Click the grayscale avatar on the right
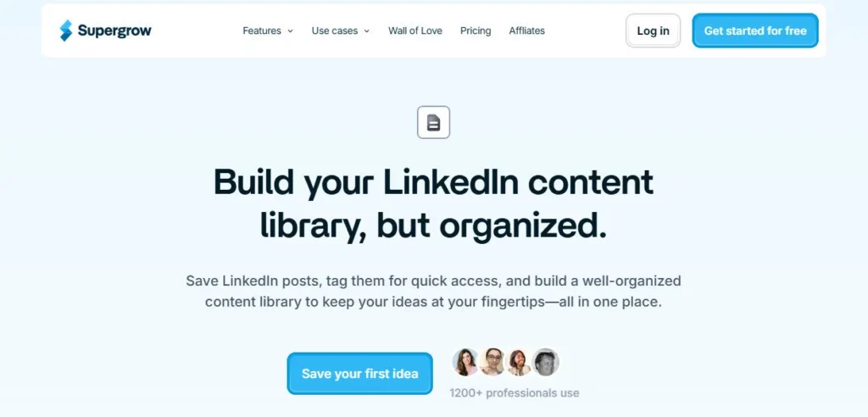 coord(545,363)
